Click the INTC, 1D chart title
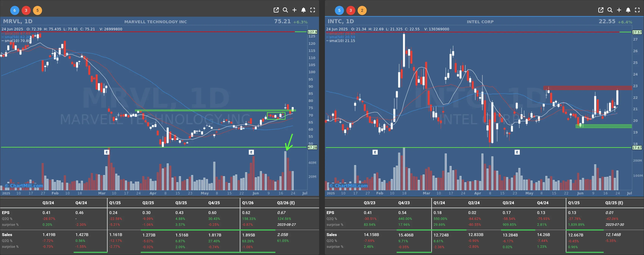The width and height of the screenshot is (644, 255). [341, 21]
